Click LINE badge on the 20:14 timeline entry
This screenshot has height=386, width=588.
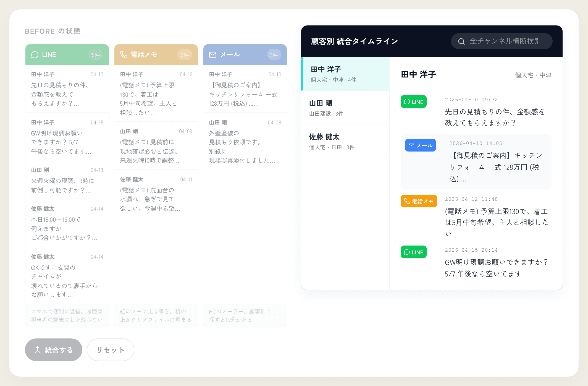[414, 252]
